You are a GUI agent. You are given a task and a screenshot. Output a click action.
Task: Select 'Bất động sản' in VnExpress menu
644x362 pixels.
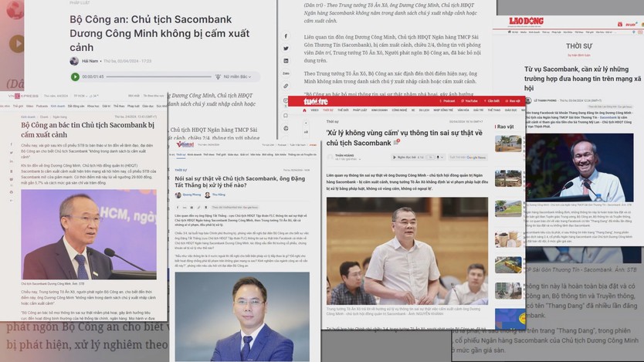coord(76,107)
